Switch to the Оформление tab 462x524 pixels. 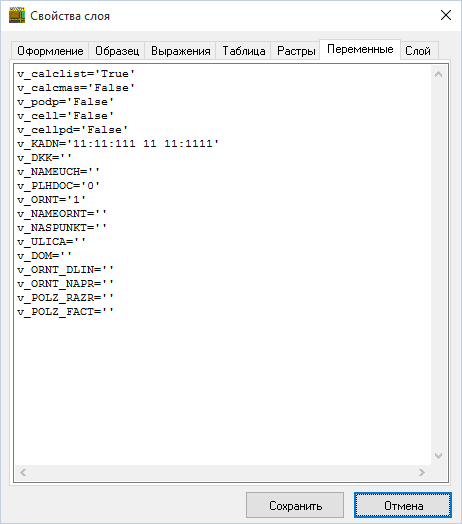[x=50, y=51]
